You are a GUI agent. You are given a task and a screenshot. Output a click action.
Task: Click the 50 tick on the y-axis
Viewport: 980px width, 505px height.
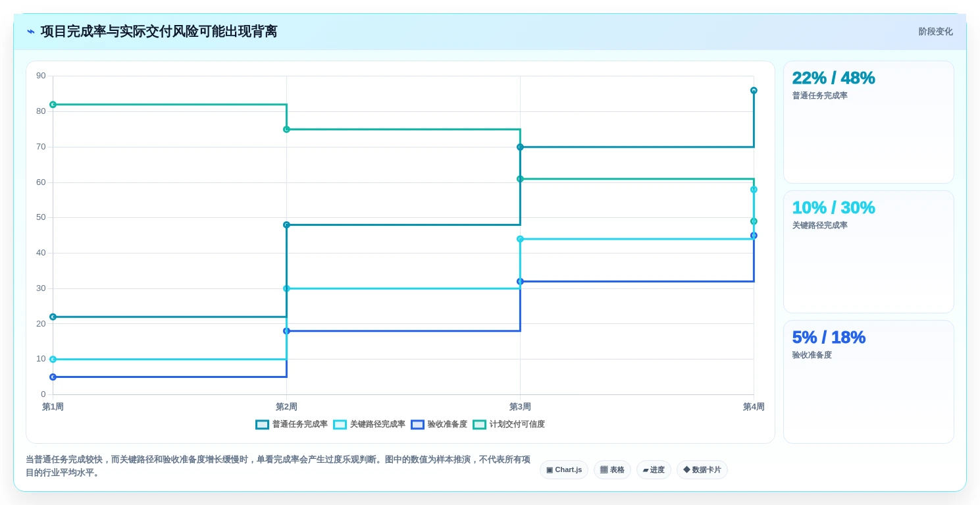[41, 217]
